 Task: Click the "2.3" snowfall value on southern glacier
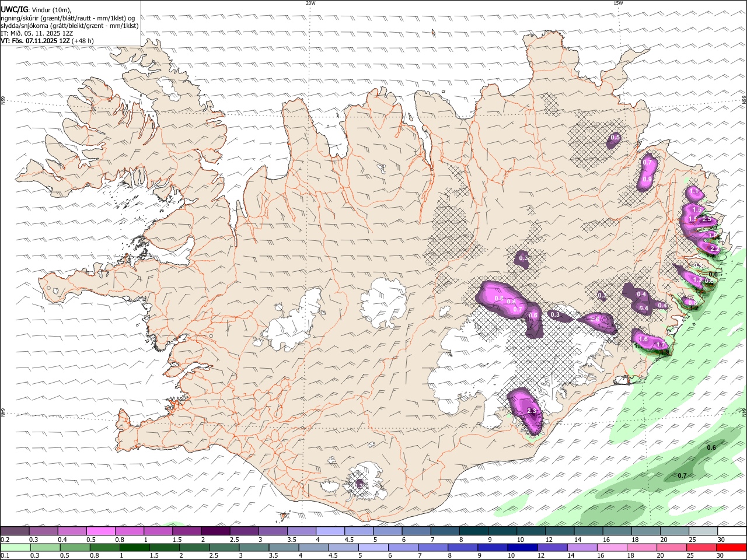pyautogui.click(x=531, y=411)
